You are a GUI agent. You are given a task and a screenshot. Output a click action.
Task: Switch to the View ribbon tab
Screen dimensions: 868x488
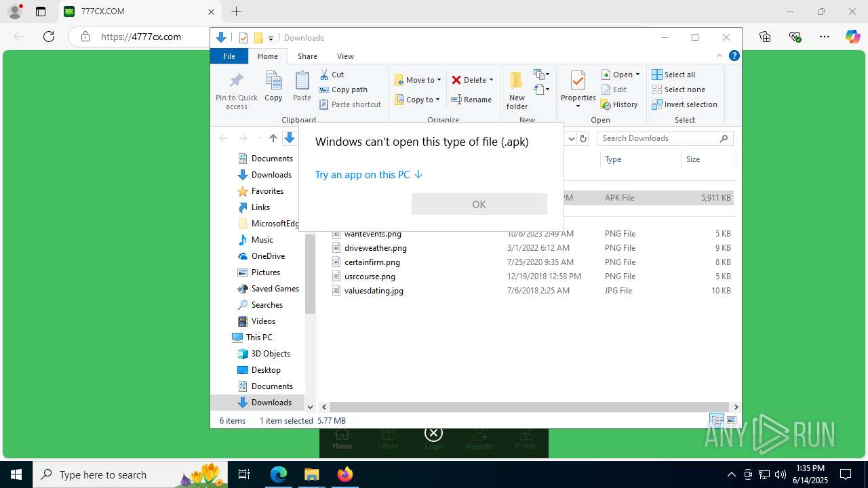(x=345, y=56)
